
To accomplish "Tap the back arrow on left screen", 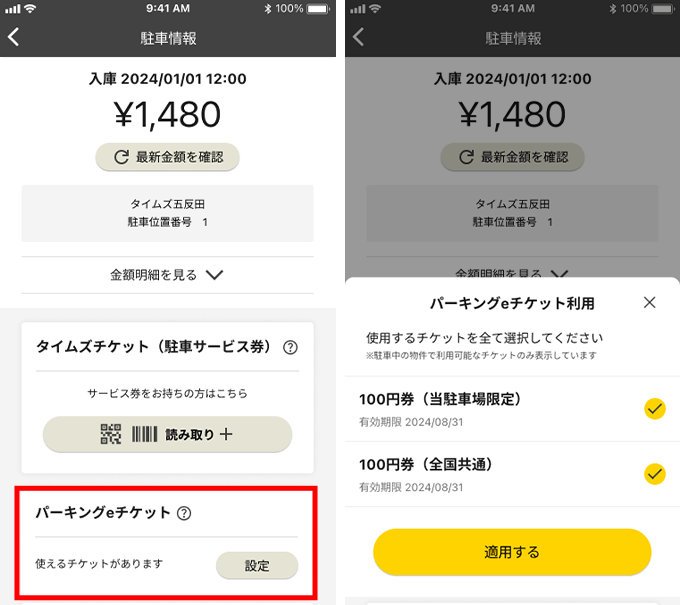I will click(x=13, y=37).
